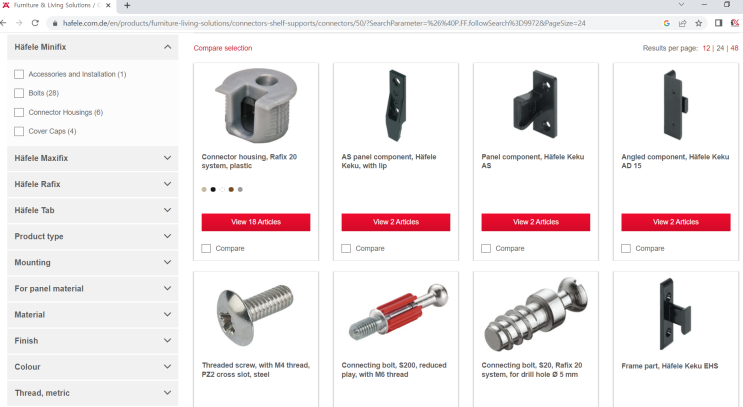The width and height of the screenshot is (743, 407).
Task: Open the browser side panel icon
Action: click(718, 23)
